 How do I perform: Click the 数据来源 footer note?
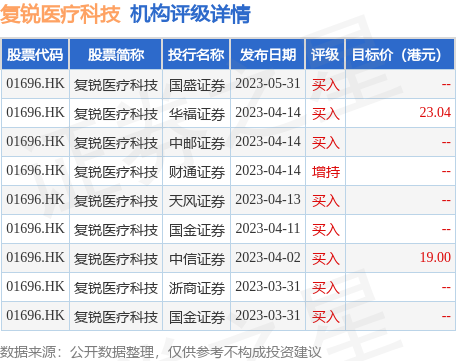[x=160, y=352]
